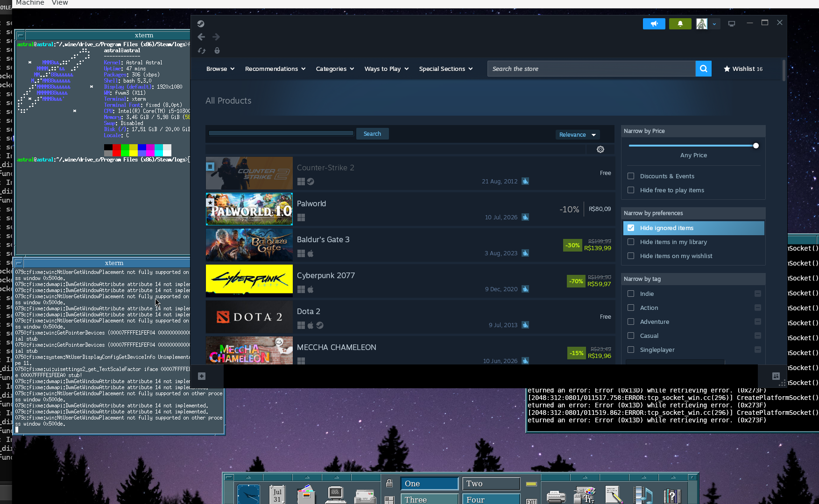
Task: Launch the terminal computer icon in panel
Action: (336, 494)
